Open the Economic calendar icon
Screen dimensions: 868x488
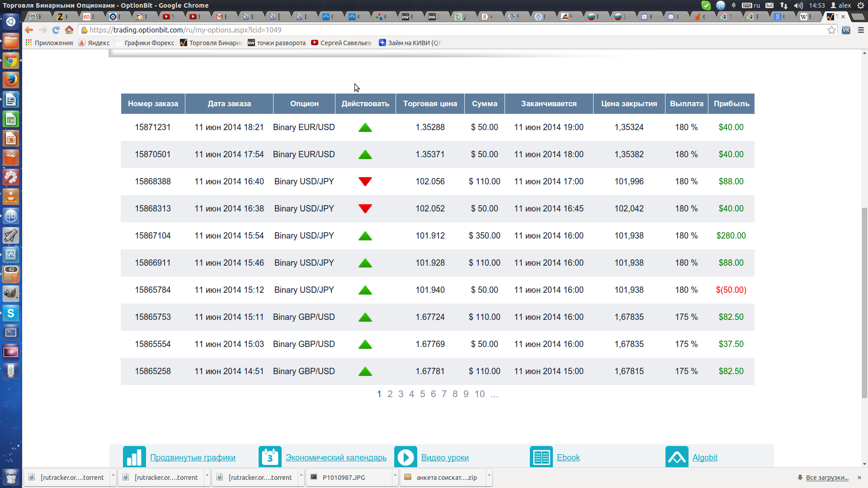(x=270, y=457)
